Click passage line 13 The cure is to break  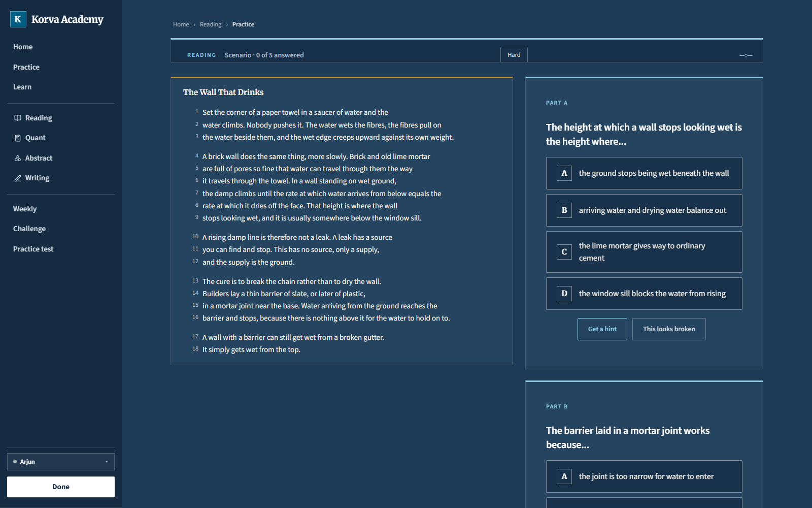pyautogui.click(x=292, y=281)
